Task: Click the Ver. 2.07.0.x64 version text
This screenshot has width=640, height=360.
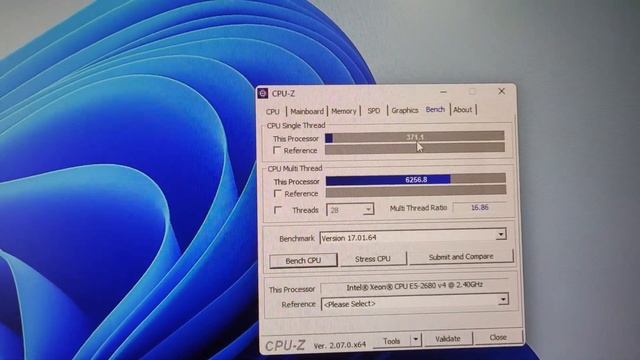Action: (340, 345)
